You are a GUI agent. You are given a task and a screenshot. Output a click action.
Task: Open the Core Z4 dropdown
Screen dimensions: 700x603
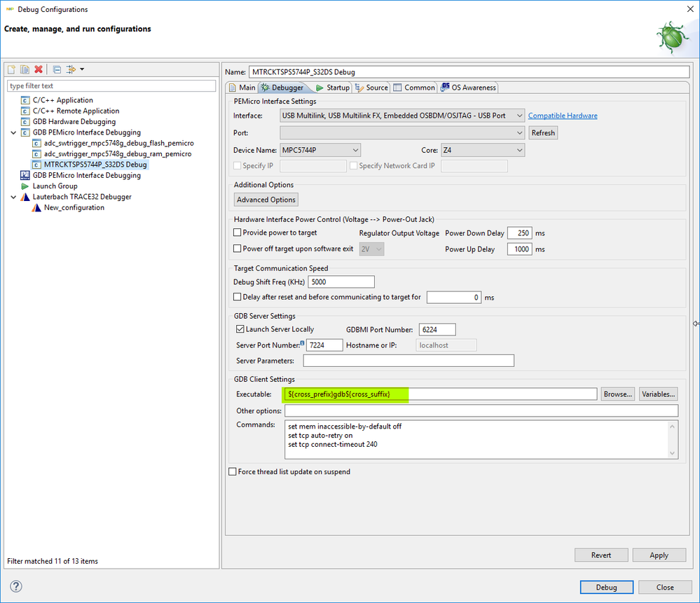point(483,150)
